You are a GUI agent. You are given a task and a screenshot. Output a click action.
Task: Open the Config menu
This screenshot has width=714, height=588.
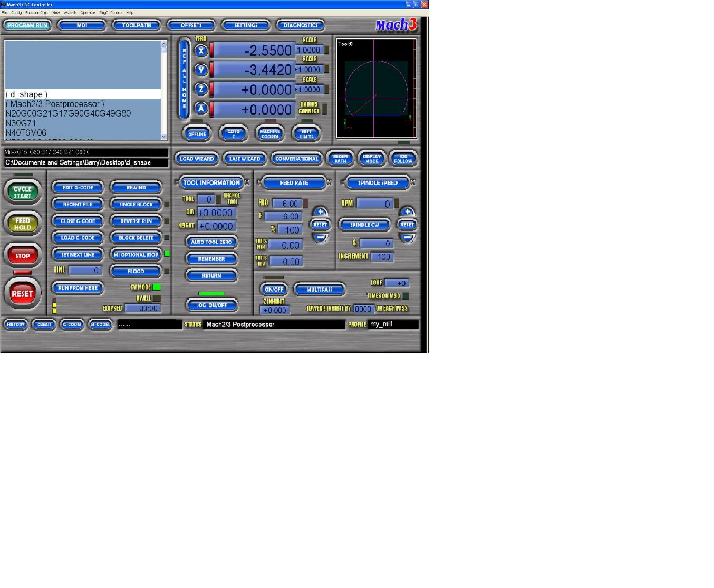pyautogui.click(x=16, y=12)
